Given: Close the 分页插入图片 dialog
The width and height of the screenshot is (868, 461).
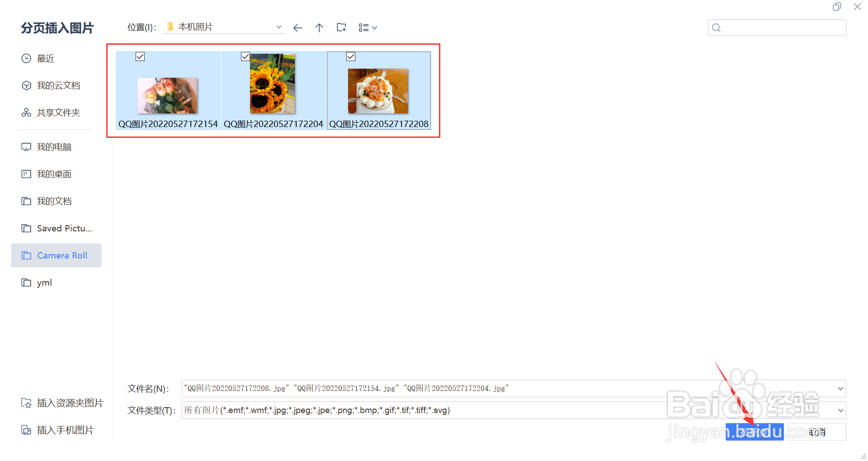Looking at the screenshot, I should (857, 7).
